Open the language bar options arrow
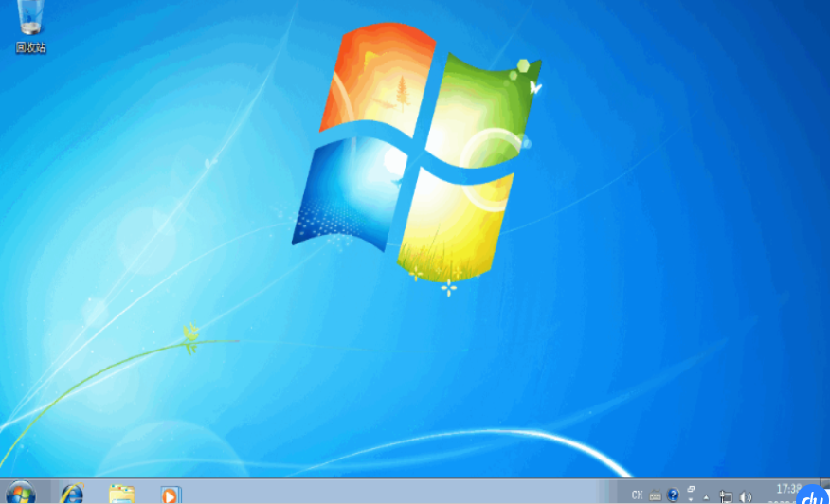The image size is (830, 504). (691, 498)
